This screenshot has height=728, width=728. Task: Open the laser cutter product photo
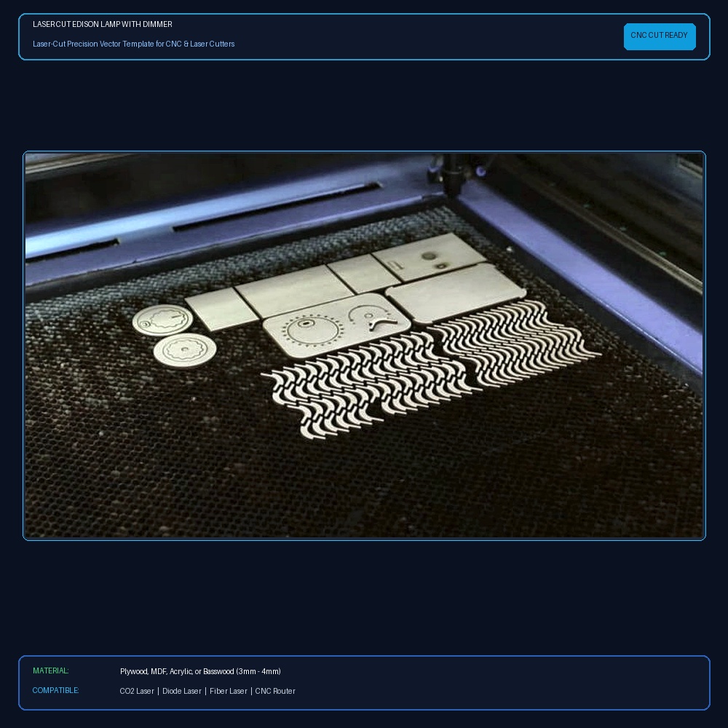(364, 345)
